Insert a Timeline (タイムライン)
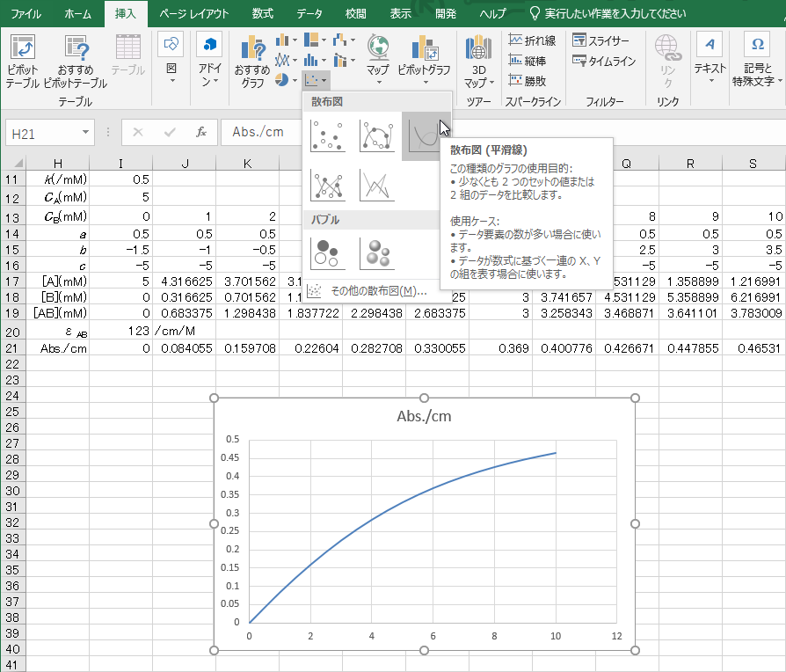The image size is (786, 672). click(x=604, y=61)
